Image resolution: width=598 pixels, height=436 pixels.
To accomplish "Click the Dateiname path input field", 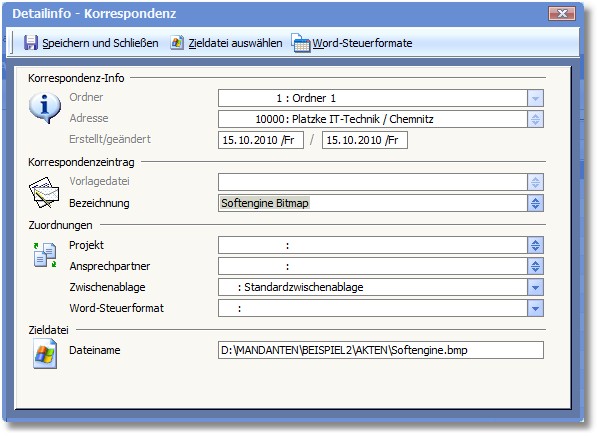I will [x=381, y=350].
